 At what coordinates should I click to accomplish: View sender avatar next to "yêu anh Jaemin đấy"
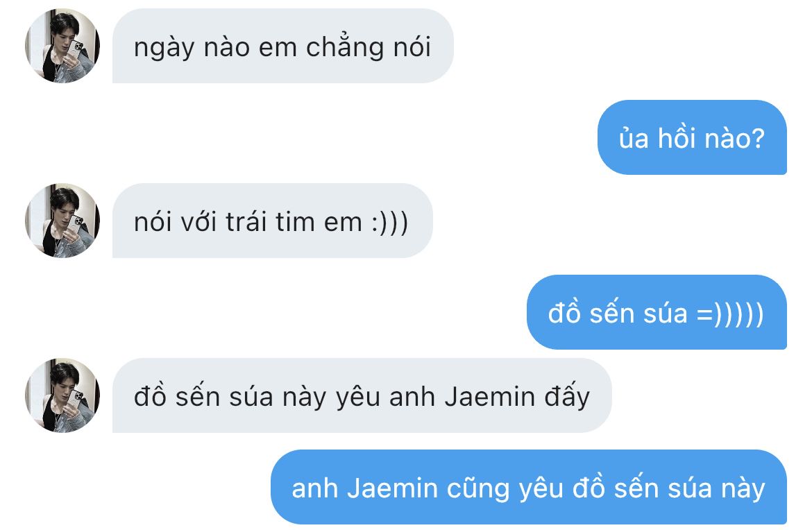[x=62, y=395]
